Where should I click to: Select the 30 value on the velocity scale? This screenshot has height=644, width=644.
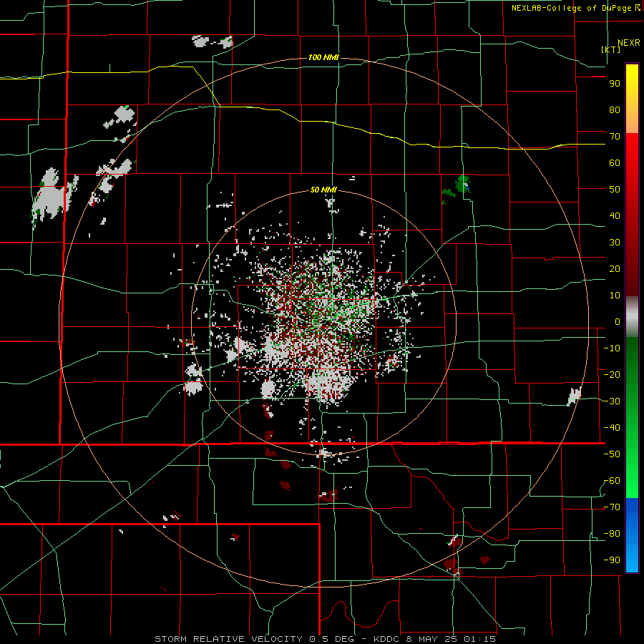[615, 243]
